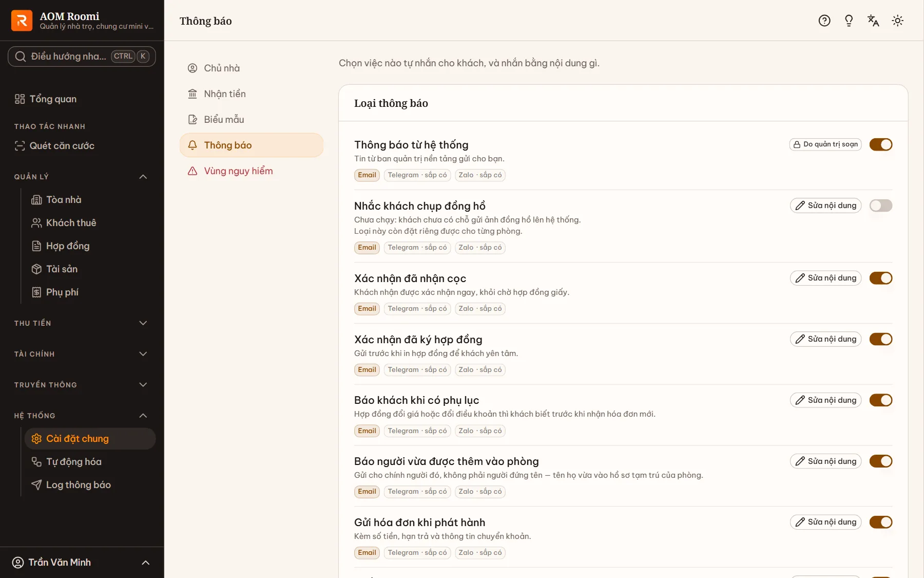Turn off Xác nhận đã nhận cọc toggle

coord(881,278)
